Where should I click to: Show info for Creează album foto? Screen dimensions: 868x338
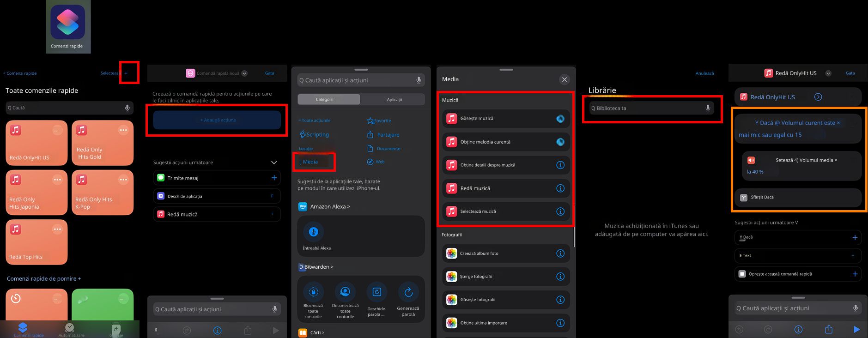pos(560,253)
